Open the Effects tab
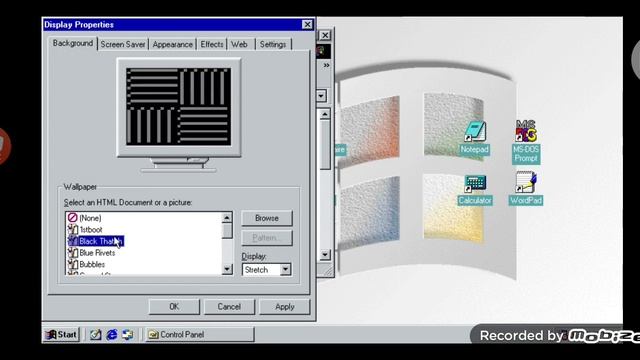The width and height of the screenshot is (640, 360). [212, 44]
